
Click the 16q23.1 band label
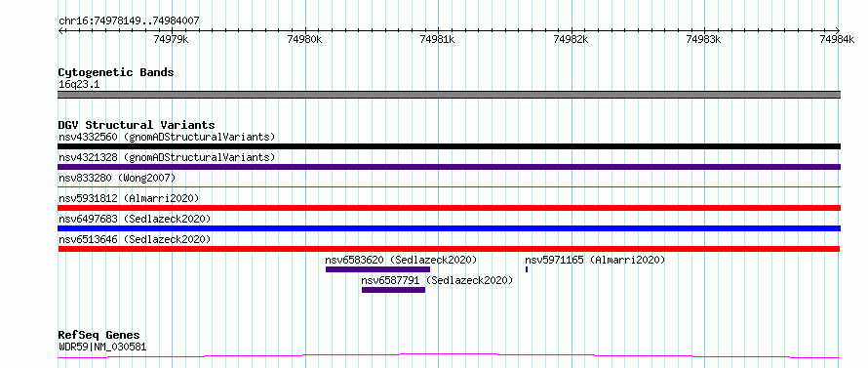79,85
